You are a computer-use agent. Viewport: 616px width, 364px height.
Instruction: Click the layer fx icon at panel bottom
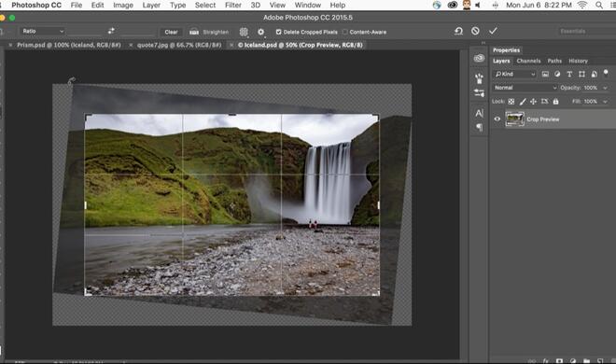click(x=546, y=361)
